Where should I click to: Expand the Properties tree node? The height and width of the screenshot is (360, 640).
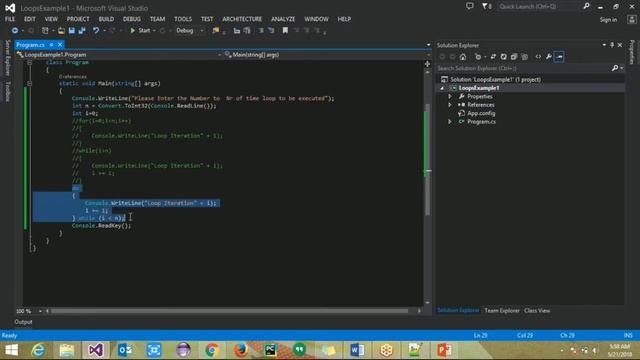[x=450, y=96]
